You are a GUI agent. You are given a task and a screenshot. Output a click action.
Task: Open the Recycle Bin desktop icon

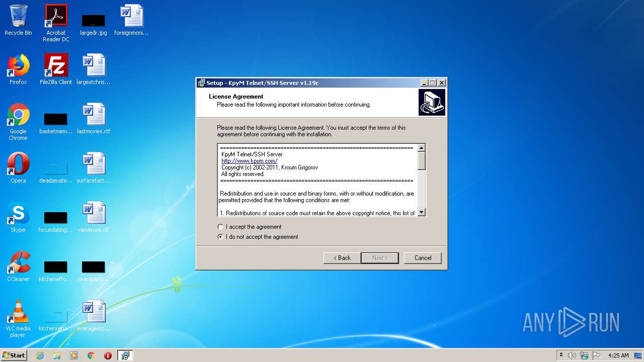pos(18,20)
